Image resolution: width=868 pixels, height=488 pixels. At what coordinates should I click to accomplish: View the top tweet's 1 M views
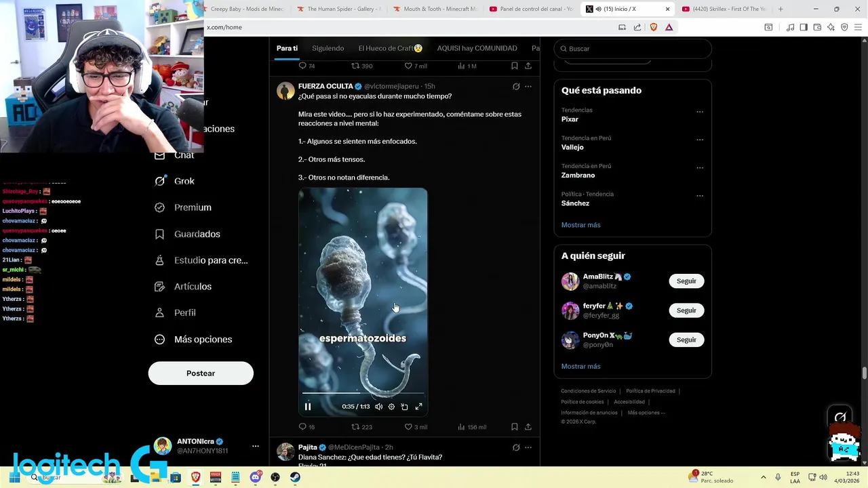(x=462, y=66)
